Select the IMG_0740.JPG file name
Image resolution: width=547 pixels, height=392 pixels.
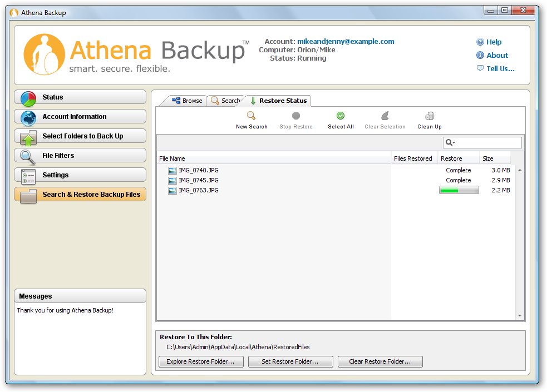[x=199, y=170]
